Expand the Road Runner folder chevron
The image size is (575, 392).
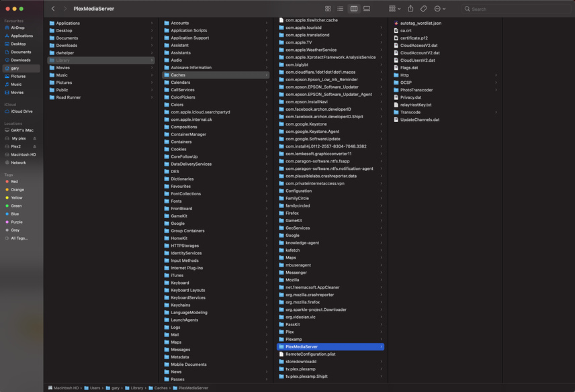click(x=152, y=97)
